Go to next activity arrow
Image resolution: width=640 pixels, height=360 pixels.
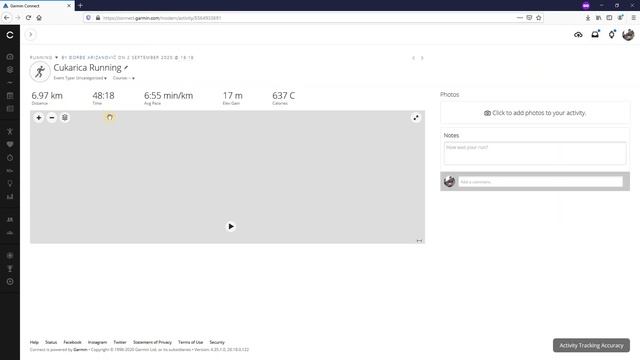click(x=422, y=58)
